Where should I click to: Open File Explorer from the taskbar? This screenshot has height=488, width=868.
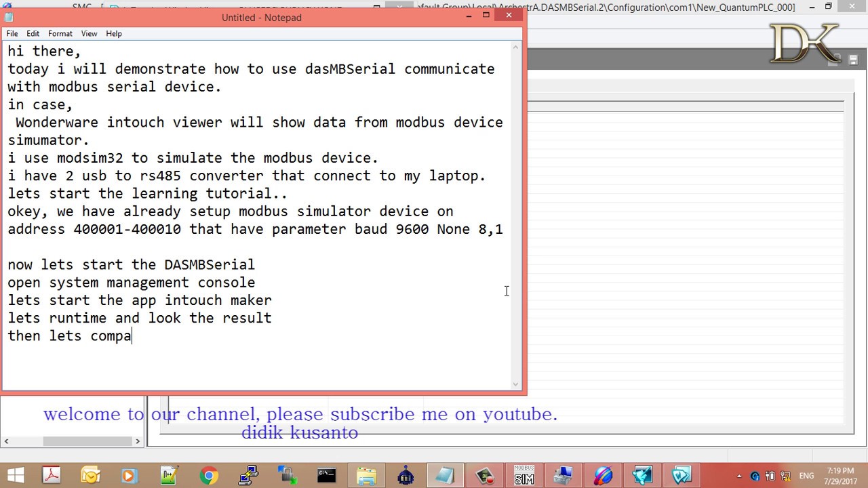point(366,475)
